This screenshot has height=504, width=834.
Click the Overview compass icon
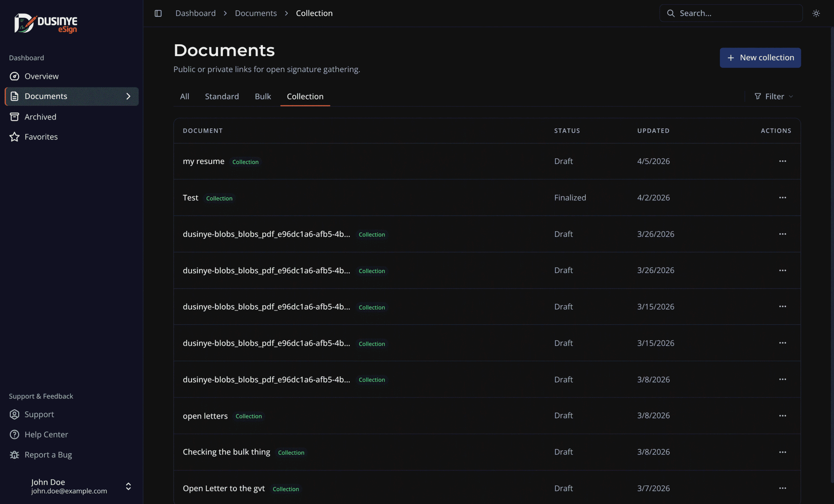pos(14,76)
